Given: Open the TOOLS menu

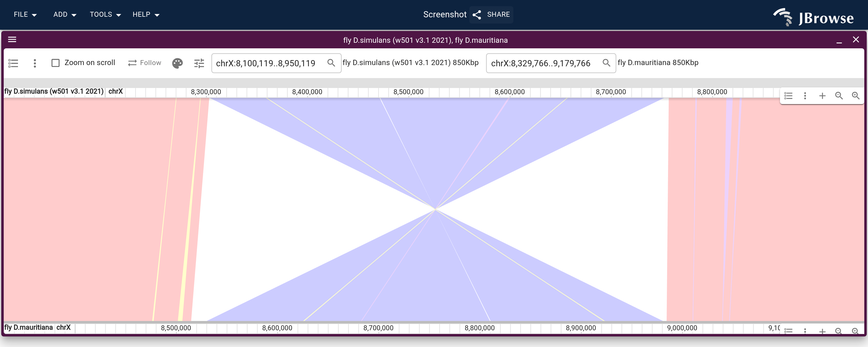Looking at the screenshot, I should 105,15.
